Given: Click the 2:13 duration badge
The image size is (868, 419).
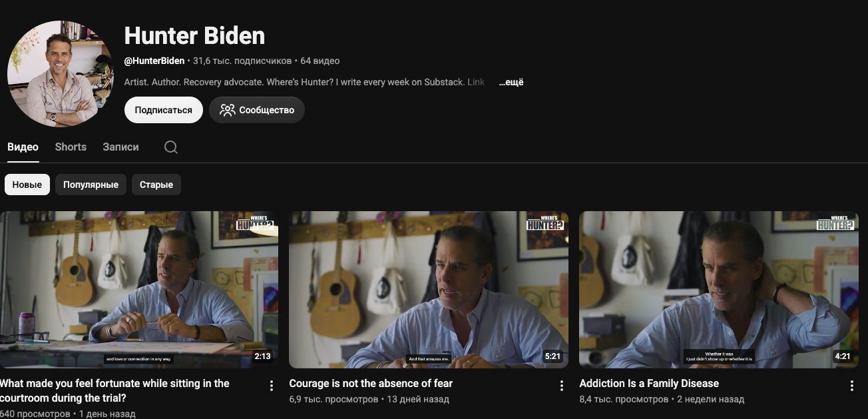Looking at the screenshot, I should [x=263, y=356].
